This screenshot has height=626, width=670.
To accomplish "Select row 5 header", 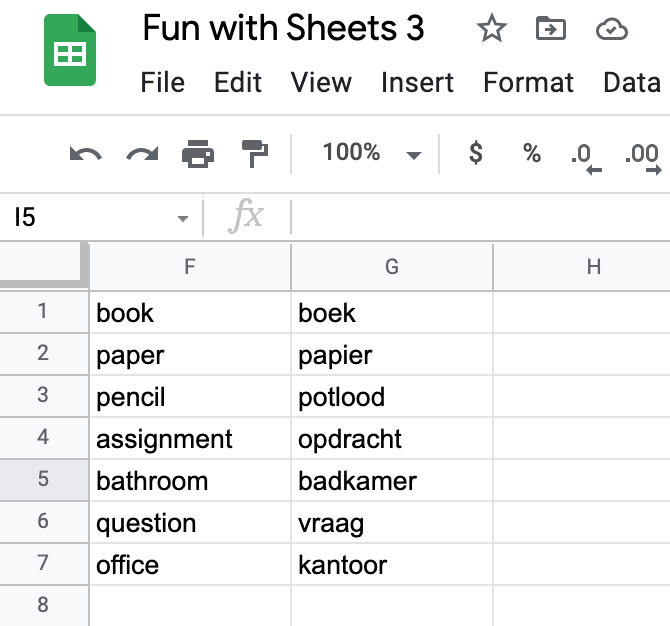I will click(x=43, y=480).
